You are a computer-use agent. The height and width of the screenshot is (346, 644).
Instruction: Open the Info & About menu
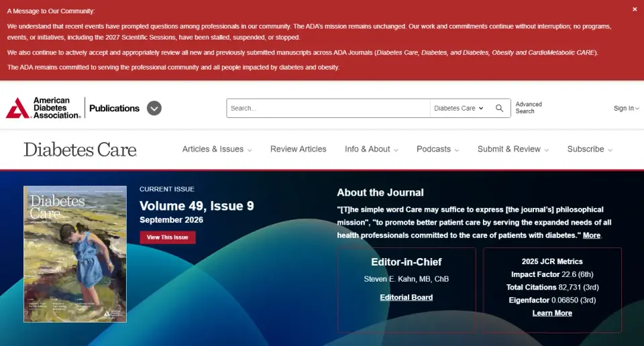(371, 149)
